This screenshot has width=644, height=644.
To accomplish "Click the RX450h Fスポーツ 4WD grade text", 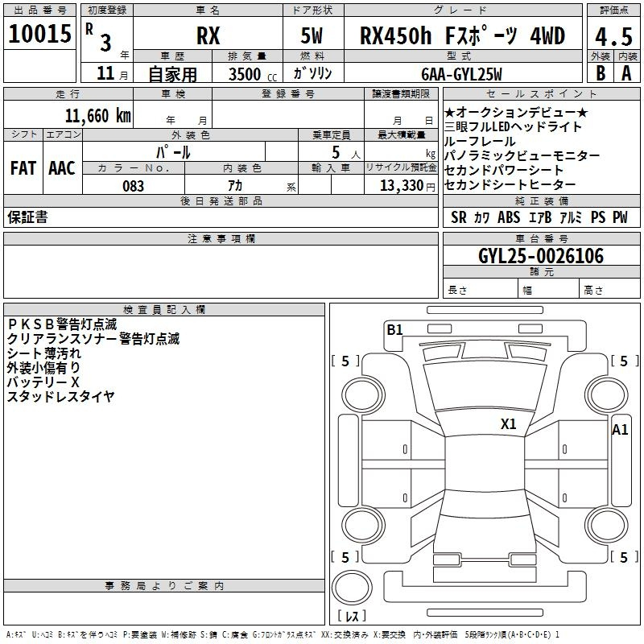I will [x=462, y=35].
